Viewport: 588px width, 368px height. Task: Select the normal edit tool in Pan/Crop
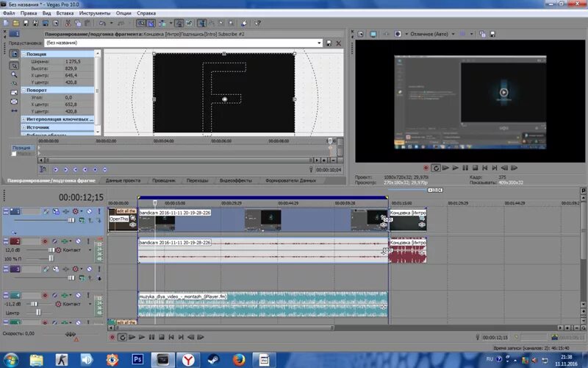pyautogui.click(x=14, y=66)
